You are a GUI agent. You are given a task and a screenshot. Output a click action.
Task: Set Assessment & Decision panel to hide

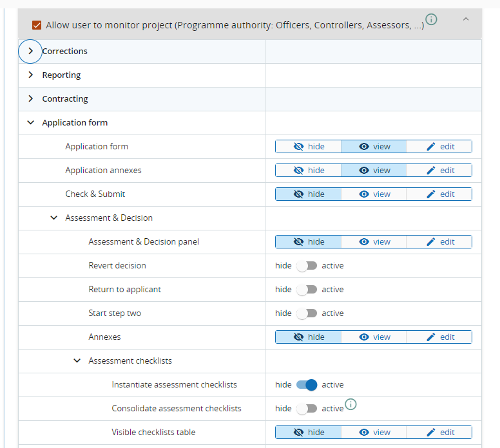[x=309, y=242]
